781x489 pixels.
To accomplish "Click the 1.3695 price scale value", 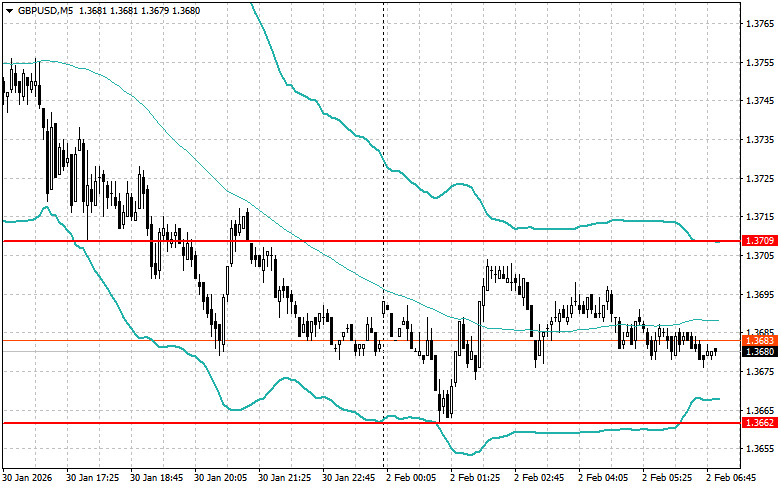I will [760, 294].
